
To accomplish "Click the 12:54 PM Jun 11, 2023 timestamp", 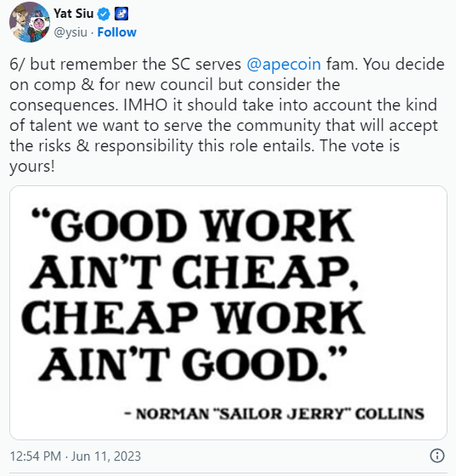I will pyautogui.click(x=76, y=456).
